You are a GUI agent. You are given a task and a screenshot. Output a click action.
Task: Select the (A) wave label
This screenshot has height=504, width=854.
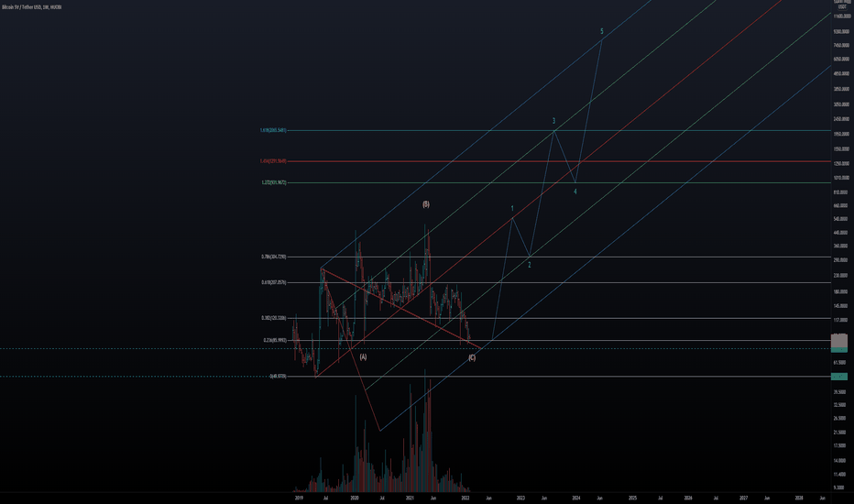pyautogui.click(x=363, y=356)
